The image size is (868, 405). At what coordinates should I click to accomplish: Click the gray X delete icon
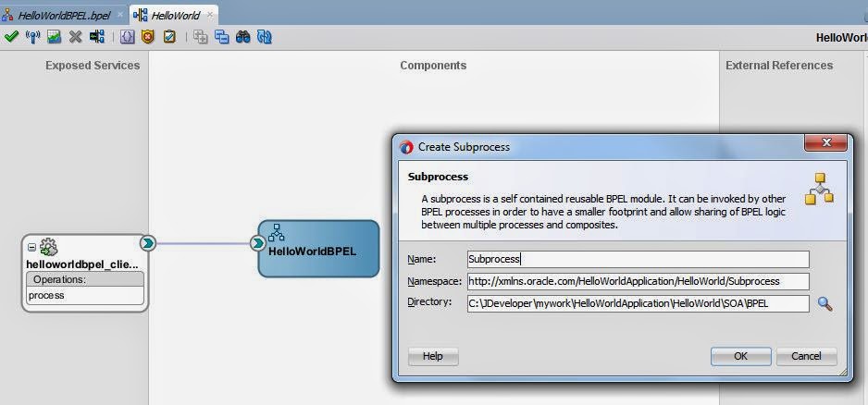75,37
